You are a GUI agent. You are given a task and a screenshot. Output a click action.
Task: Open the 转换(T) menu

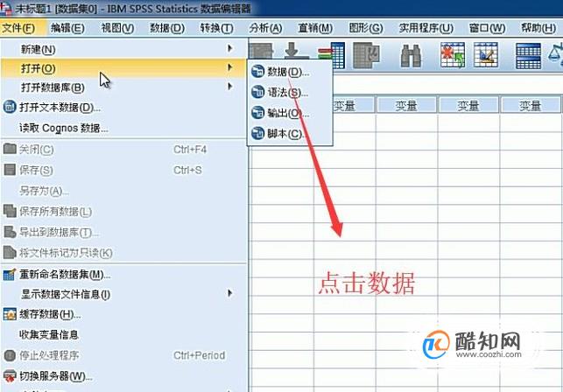point(217,28)
